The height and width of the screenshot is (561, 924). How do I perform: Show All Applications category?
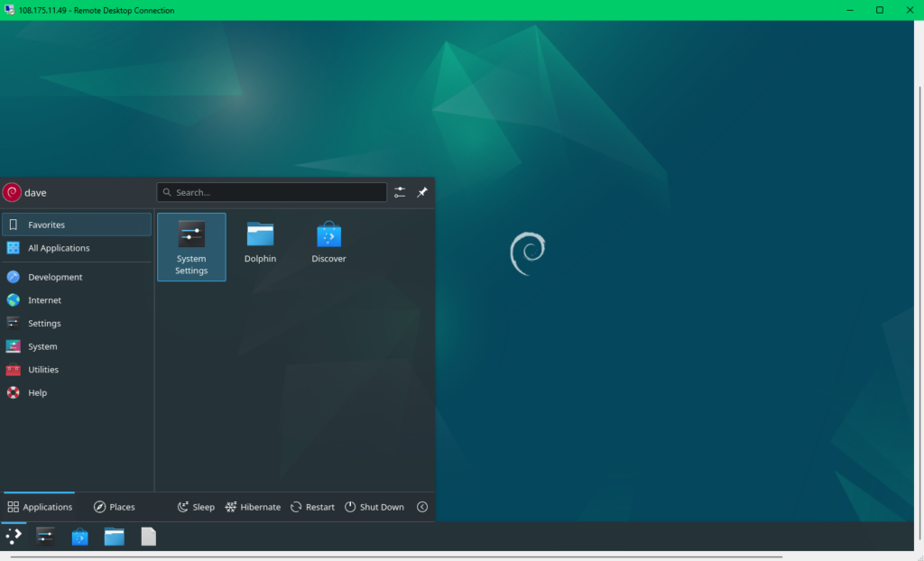[x=77, y=248]
